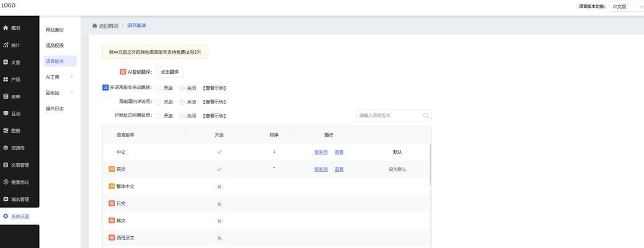Click 复制到 link in the 英文 row
This screenshot has width=644, height=248.
point(321,169)
